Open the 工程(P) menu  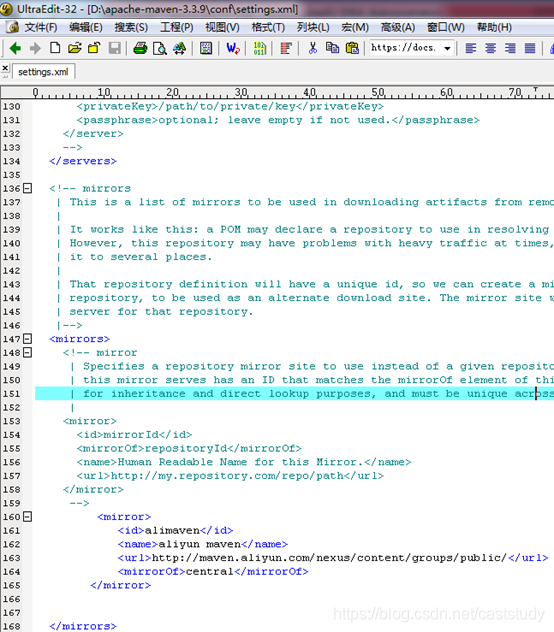[x=177, y=27]
